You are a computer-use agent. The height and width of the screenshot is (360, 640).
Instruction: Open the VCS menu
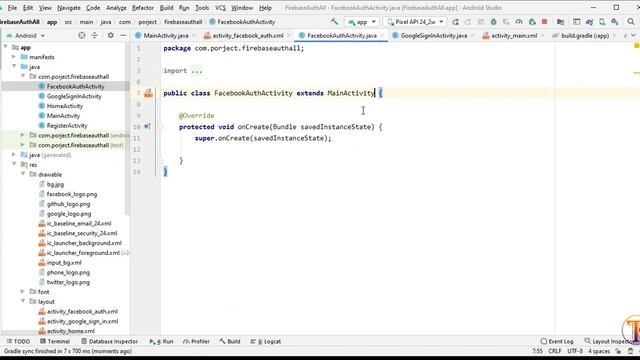tap(220, 8)
